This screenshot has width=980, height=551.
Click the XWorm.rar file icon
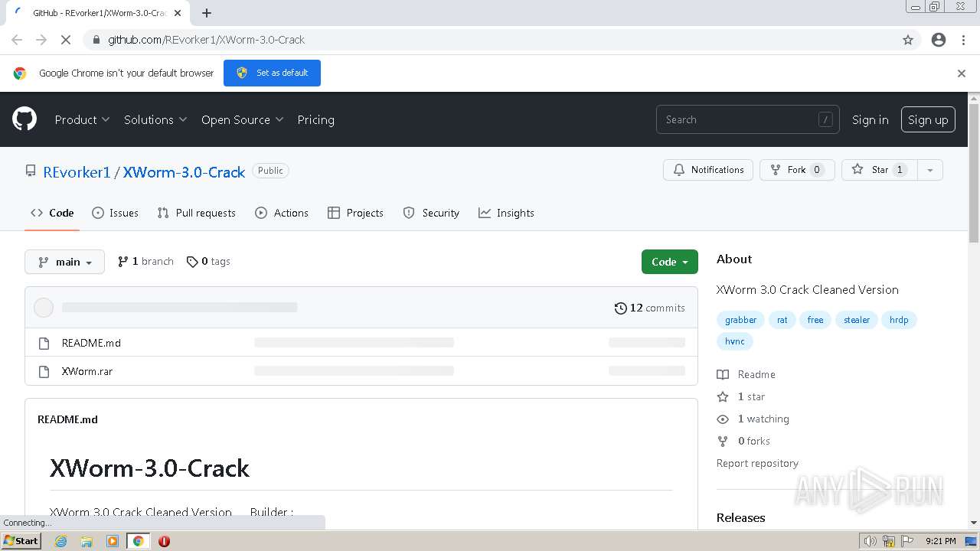click(44, 371)
